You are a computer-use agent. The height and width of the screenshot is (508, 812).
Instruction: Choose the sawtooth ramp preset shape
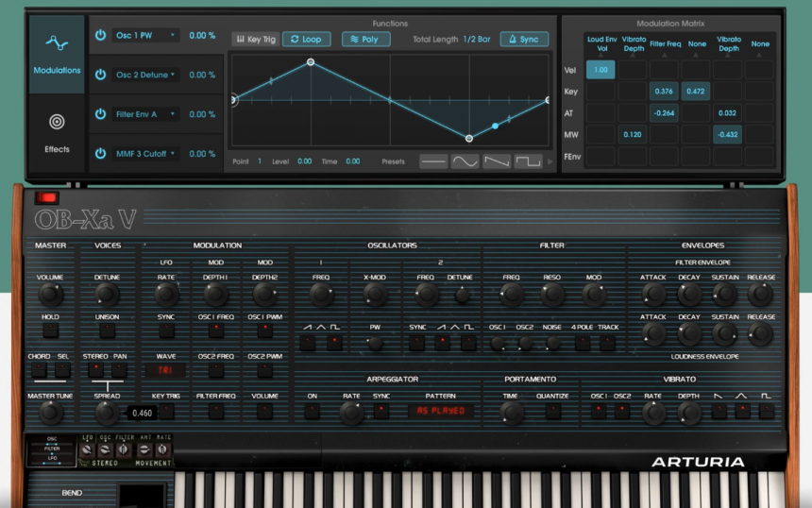(497, 161)
